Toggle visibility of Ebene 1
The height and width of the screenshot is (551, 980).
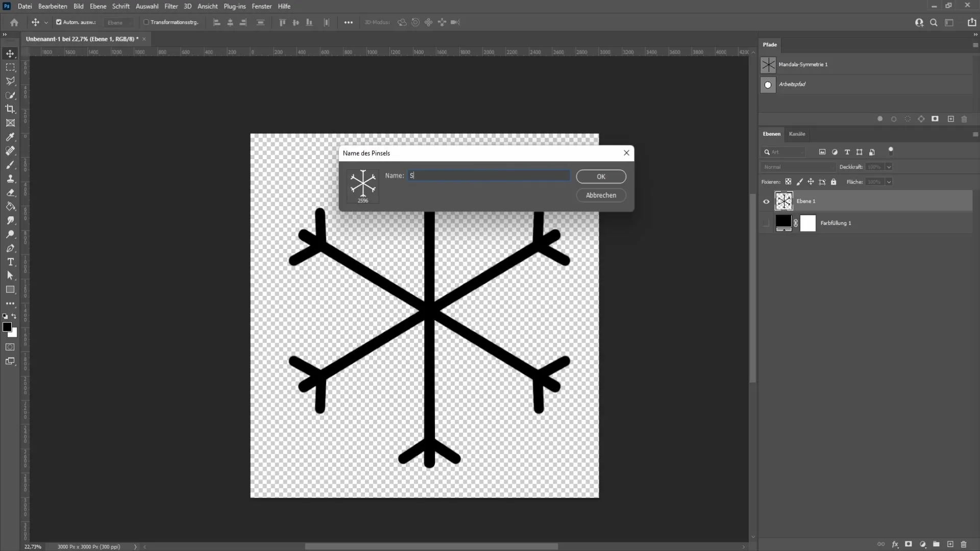click(766, 201)
